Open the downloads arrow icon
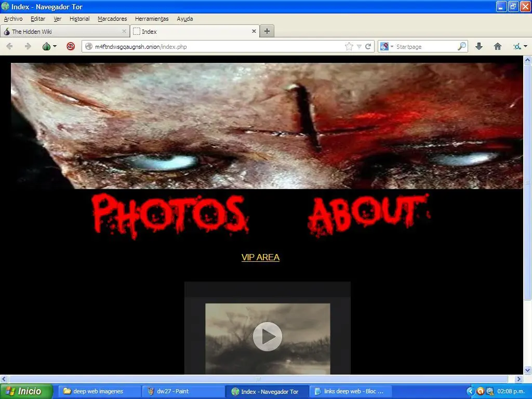 click(479, 46)
